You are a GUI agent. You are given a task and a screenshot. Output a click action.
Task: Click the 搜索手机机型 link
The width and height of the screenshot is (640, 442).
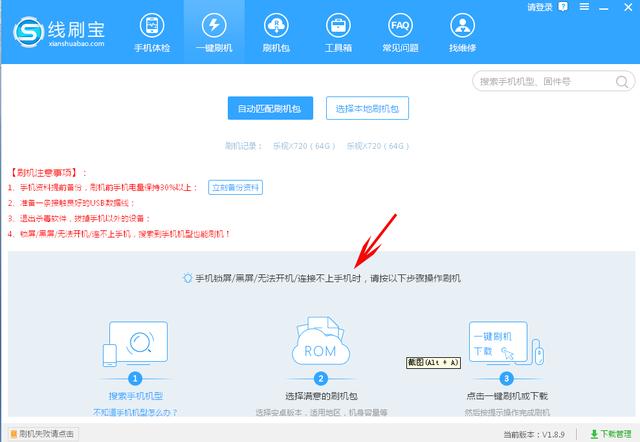click(x=136, y=395)
